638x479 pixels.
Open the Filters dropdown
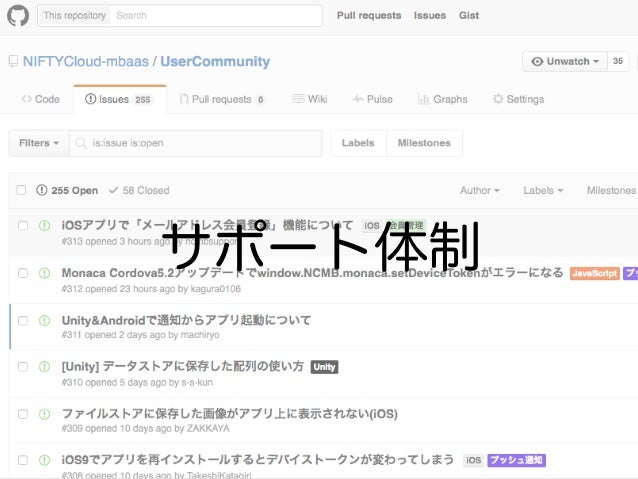click(x=39, y=143)
